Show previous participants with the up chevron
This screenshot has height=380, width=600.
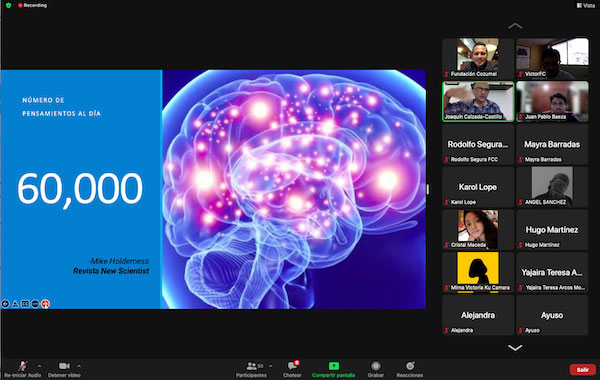[x=515, y=26]
